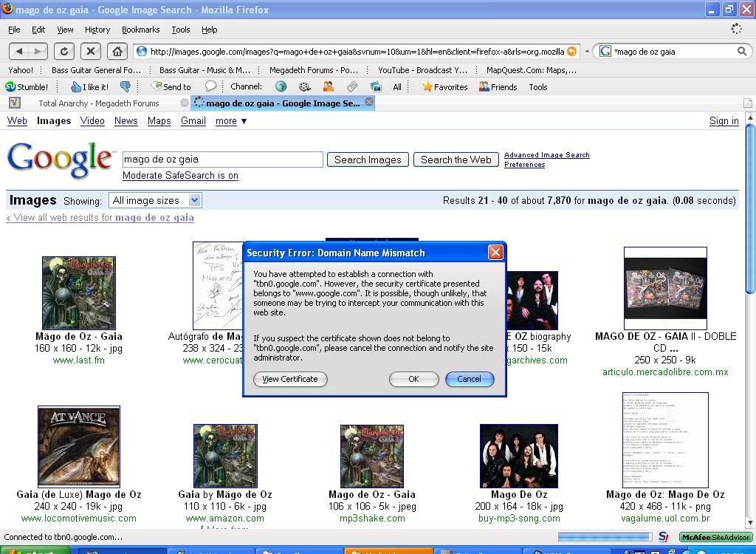Open StumbleUpon Favorites star
Viewport: 756px width, 554px height.
click(x=444, y=87)
